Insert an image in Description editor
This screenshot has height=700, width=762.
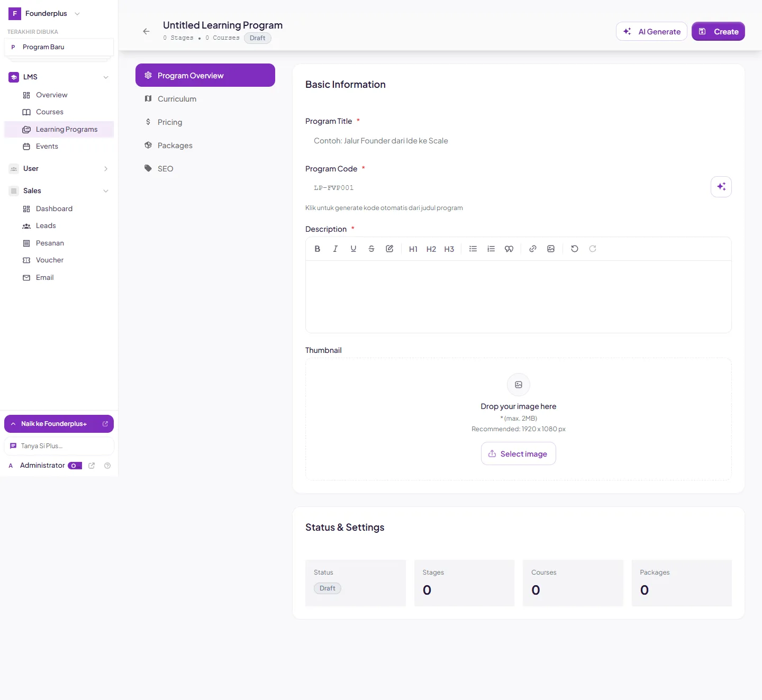551,249
